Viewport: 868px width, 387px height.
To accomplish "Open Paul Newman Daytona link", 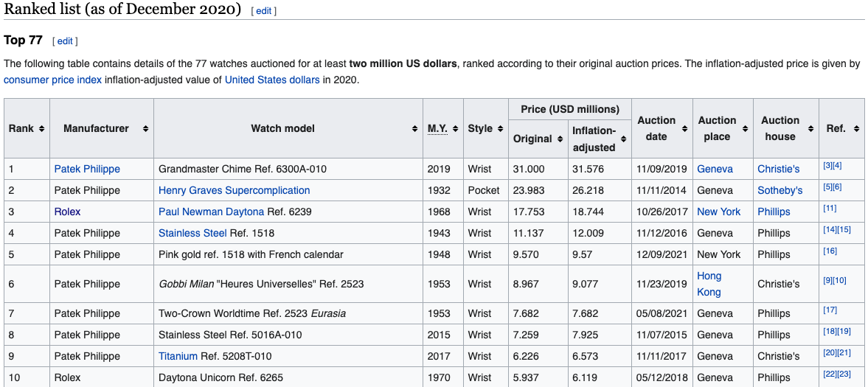I will [211, 212].
